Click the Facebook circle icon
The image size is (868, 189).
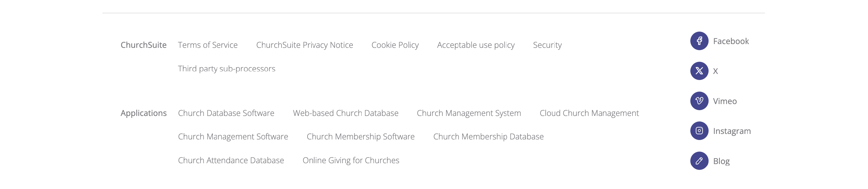coord(699,41)
